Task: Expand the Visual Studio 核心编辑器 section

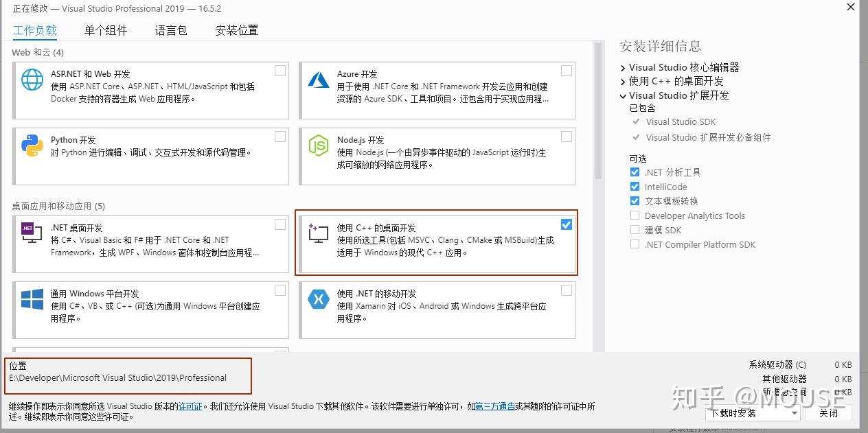Action: 623,67
